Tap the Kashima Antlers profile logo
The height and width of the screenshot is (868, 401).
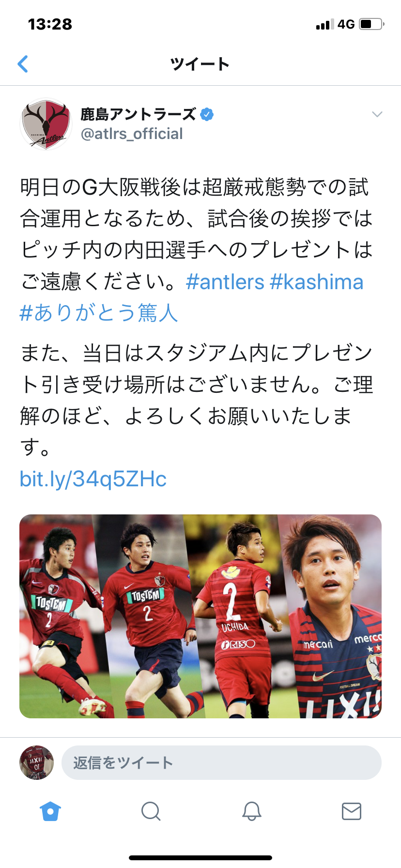point(46,124)
